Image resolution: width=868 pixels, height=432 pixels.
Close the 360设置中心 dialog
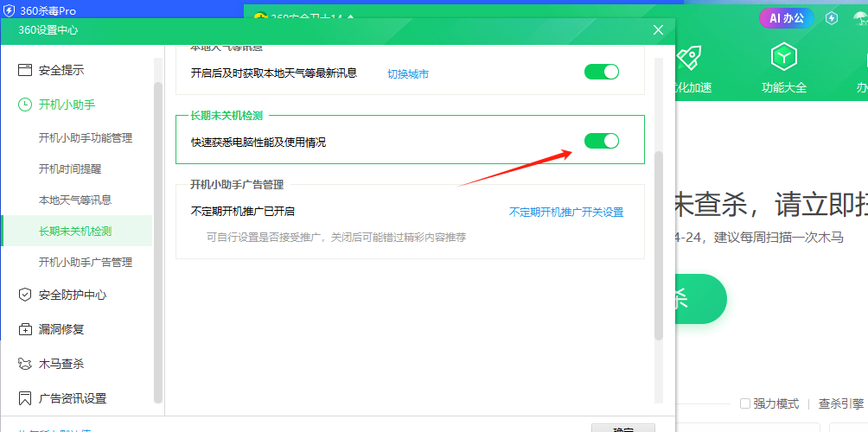tap(658, 30)
